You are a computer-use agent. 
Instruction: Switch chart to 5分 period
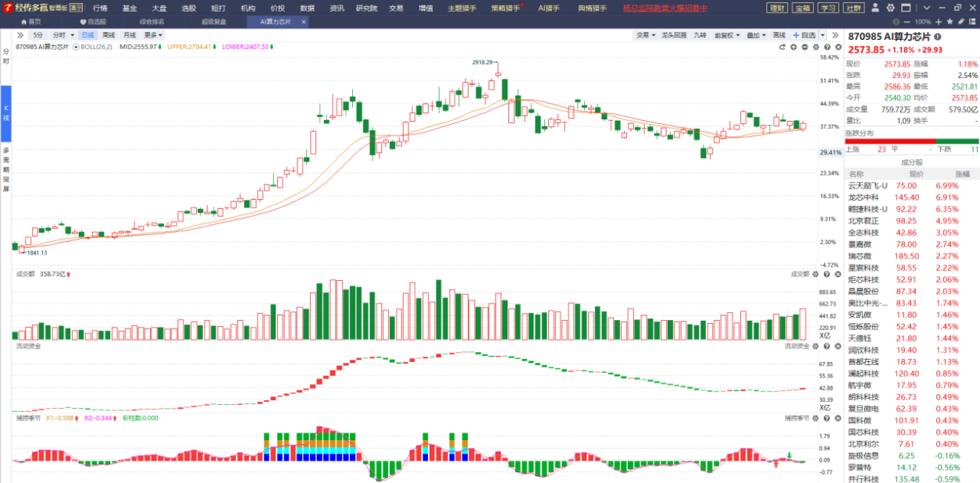tap(38, 35)
